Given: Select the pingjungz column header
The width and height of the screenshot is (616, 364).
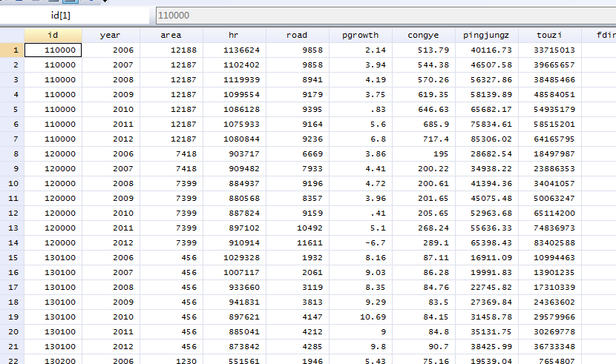Looking at the screenshot, I should click(x=487, y=36).
